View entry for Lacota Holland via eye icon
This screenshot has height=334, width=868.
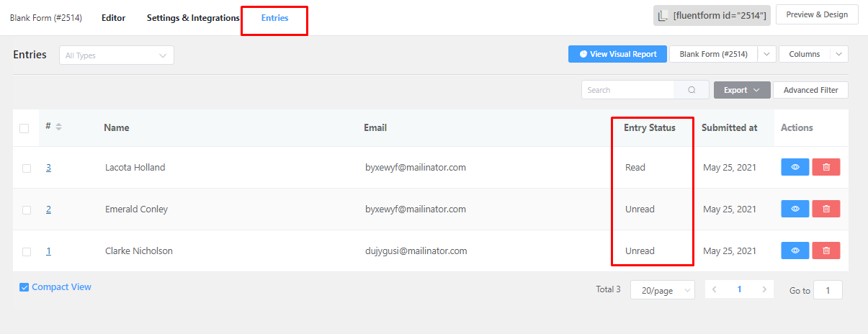tap(795, 167)
